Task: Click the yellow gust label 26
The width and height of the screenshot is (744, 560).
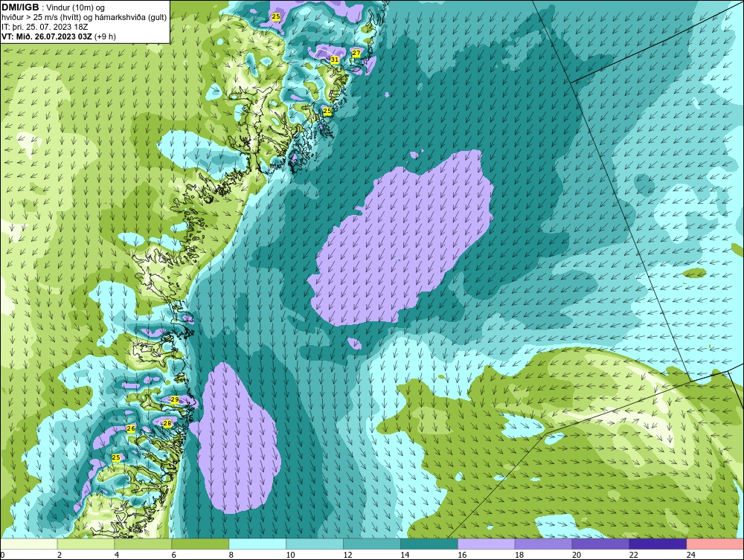Action: click(131, 428)
